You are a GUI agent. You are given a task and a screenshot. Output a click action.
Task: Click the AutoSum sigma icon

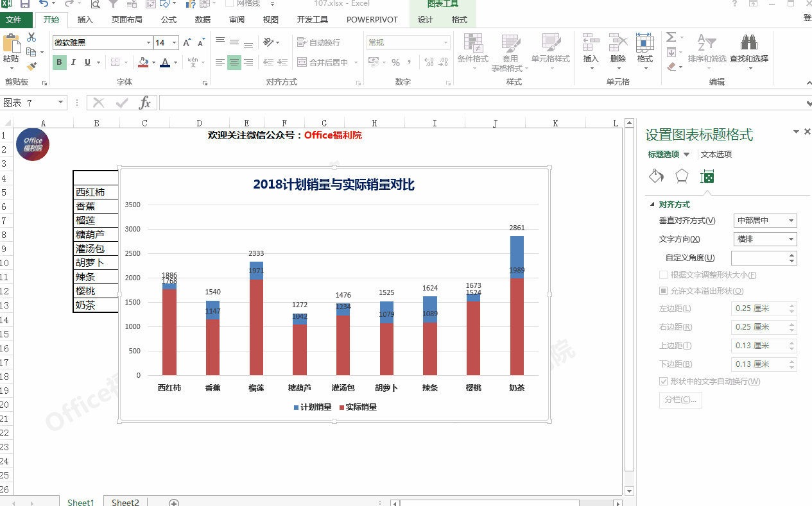(671, 37)
